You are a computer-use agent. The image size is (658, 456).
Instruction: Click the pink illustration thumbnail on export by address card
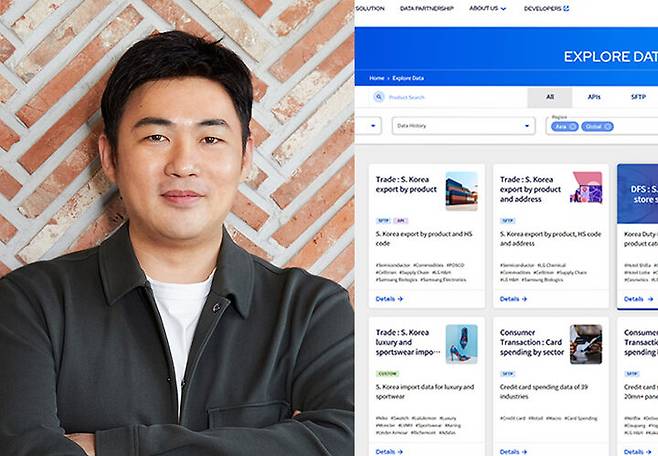click(586, 187)
